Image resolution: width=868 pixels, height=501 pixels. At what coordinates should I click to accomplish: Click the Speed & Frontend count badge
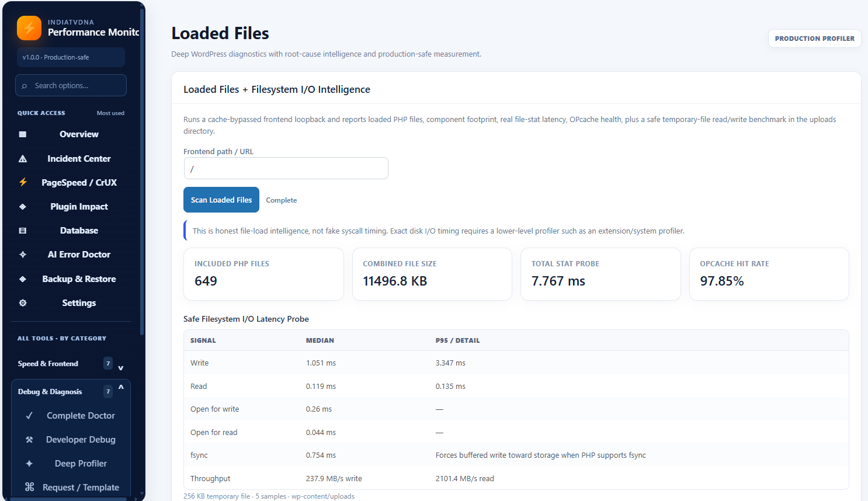coord(108,363)
